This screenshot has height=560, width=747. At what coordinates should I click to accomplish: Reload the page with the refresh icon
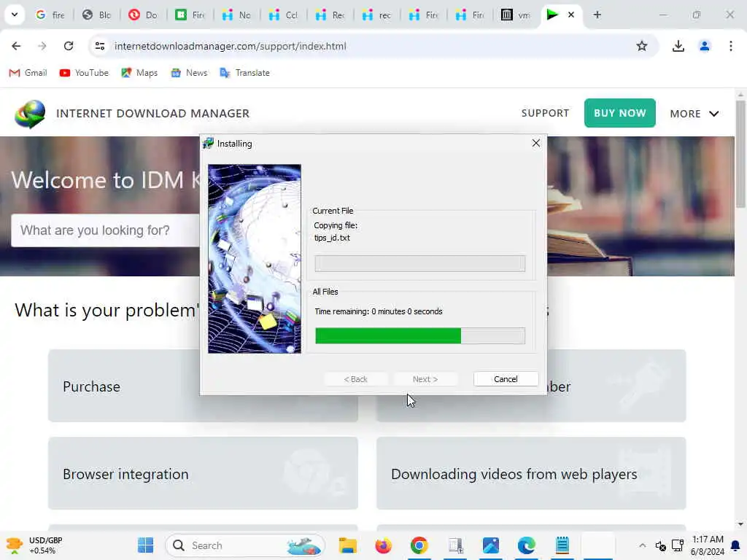[69, 46]
